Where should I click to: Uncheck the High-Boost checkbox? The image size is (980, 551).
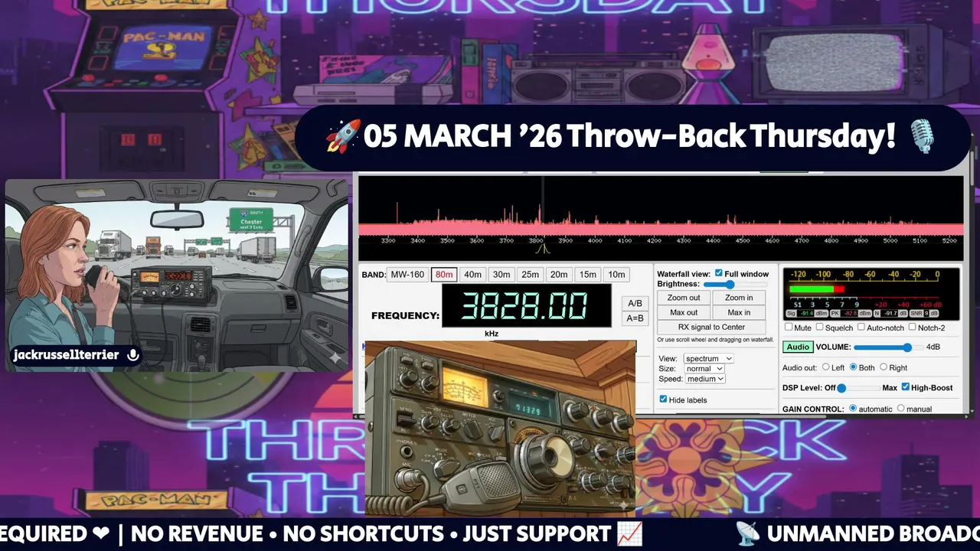coord(906,387)
